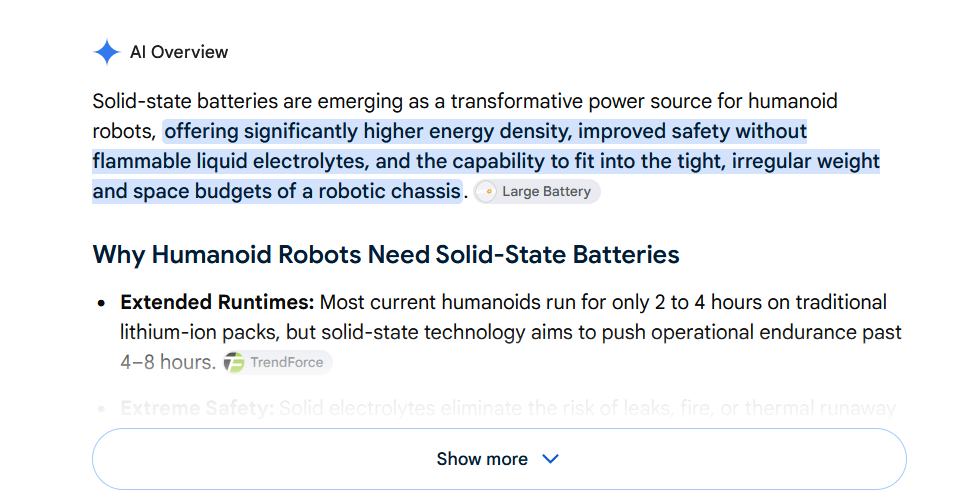Click the Why Humanoid Robots Need Solid-State Batteries heading
Viewport: 971px width, 500px height.
(386, 255)
